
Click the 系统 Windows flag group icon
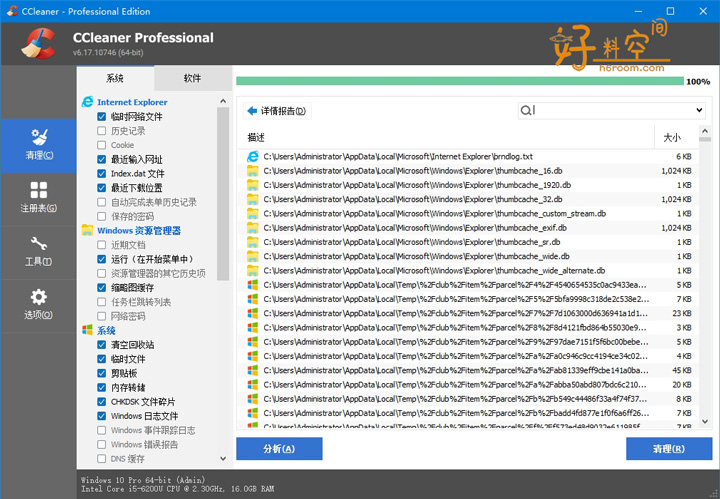(87, 330)
